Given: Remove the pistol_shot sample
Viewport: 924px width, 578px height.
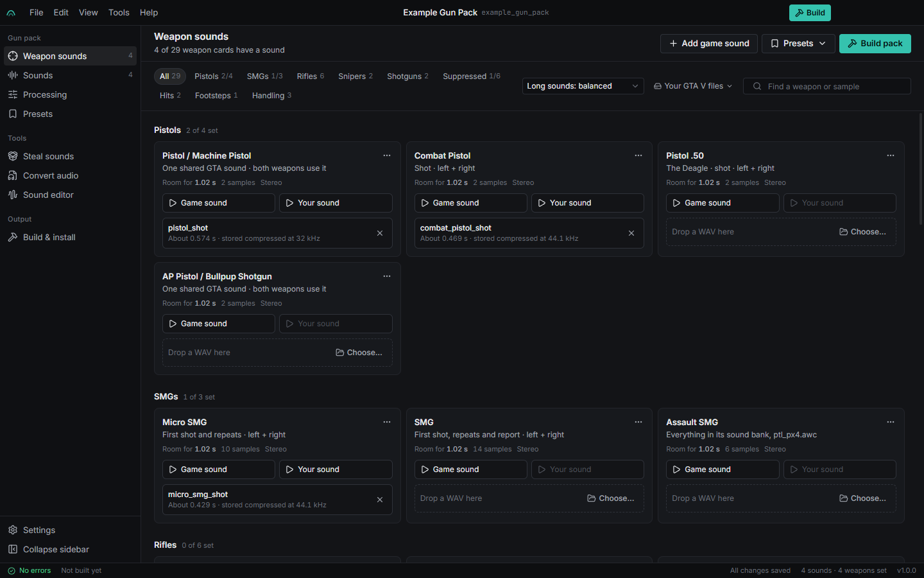Looking at the screenshot, I should (x=380, y=233).
